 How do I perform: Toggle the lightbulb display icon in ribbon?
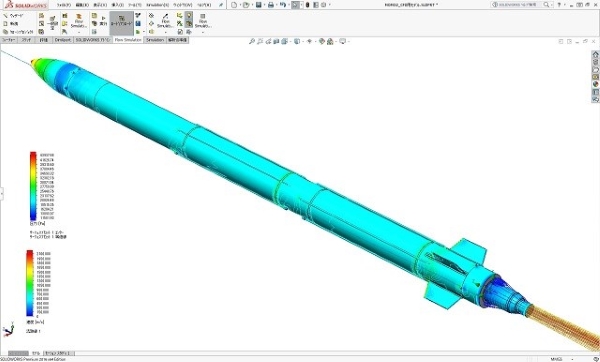pyautogui.click(x=189, y=15)
